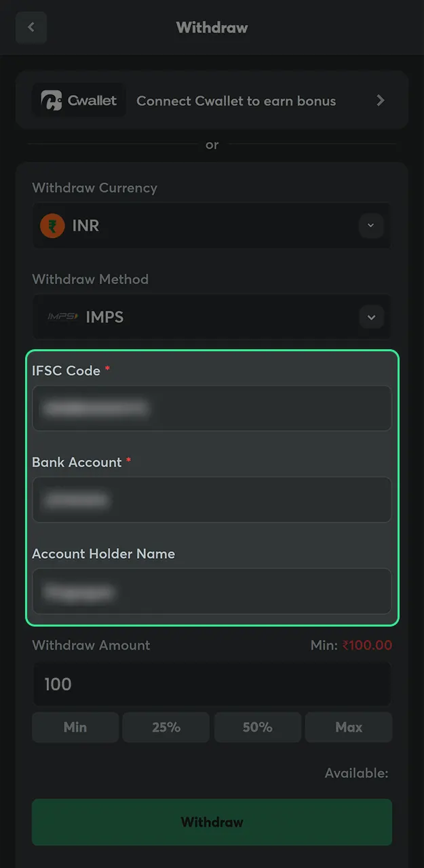Click the Indian Rupee currency icon
Image resolution: width=424 pixels, height=868 pixels.
point(52,226)
